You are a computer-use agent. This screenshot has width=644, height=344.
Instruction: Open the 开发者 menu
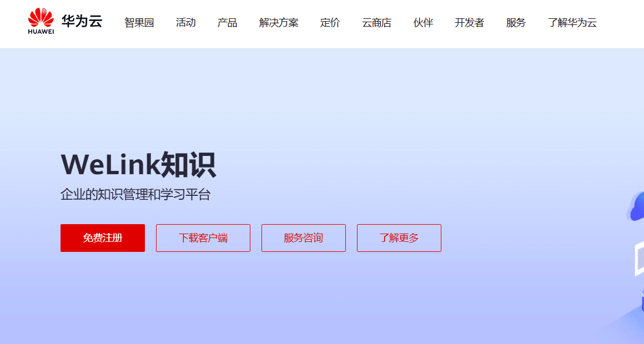pos(470,23)
